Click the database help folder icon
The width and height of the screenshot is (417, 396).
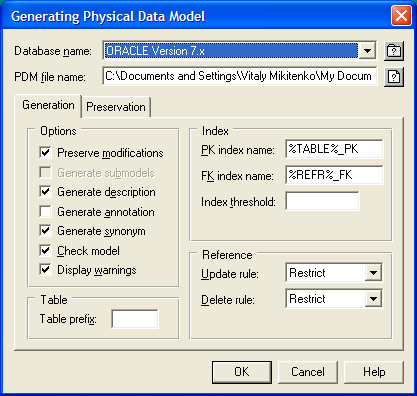coord(394,51)
